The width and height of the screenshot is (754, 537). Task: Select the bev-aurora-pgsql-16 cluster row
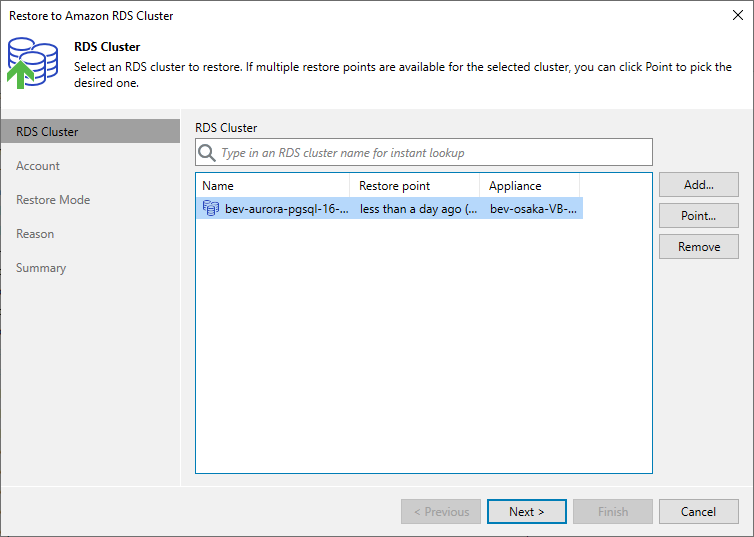(x=390, y=209)
